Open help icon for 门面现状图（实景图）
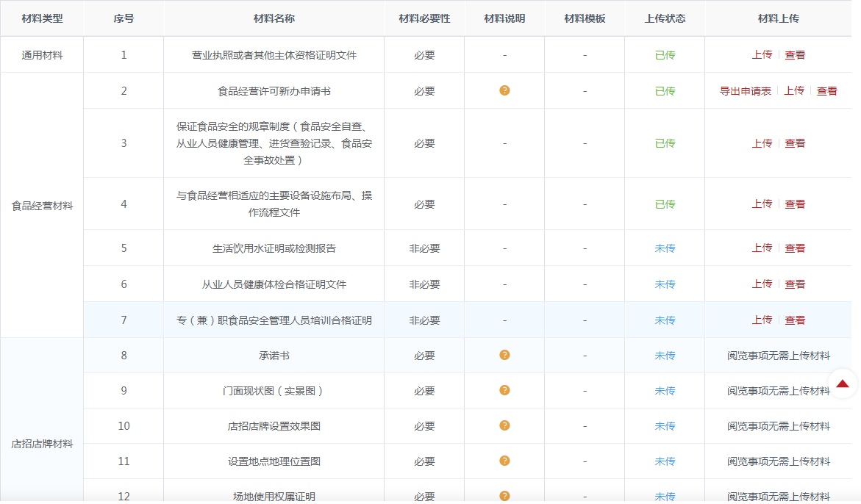Image resolution: width=861 pixels, height=504 pixels. 504,390
